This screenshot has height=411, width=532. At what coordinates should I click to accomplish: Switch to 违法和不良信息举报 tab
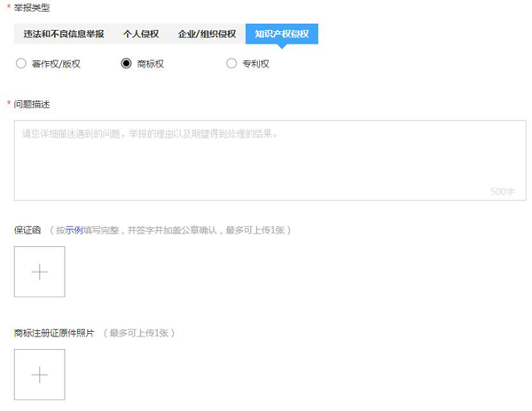64,34
